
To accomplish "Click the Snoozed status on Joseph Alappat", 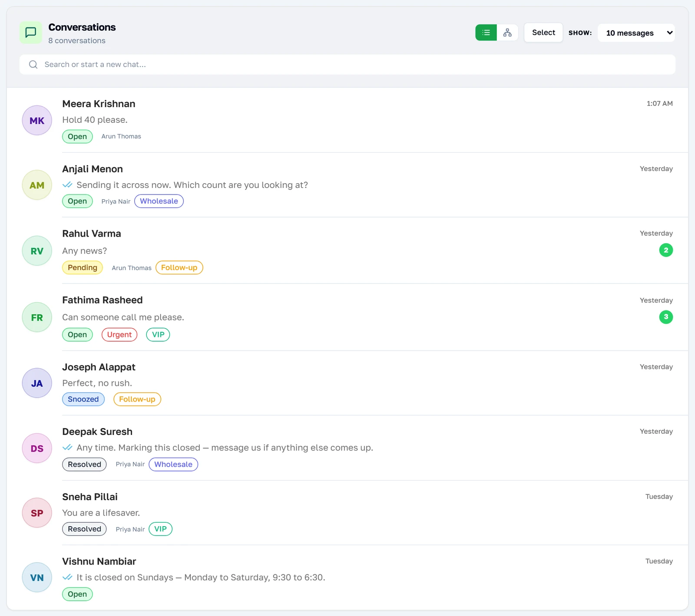I will click(83, 399).
